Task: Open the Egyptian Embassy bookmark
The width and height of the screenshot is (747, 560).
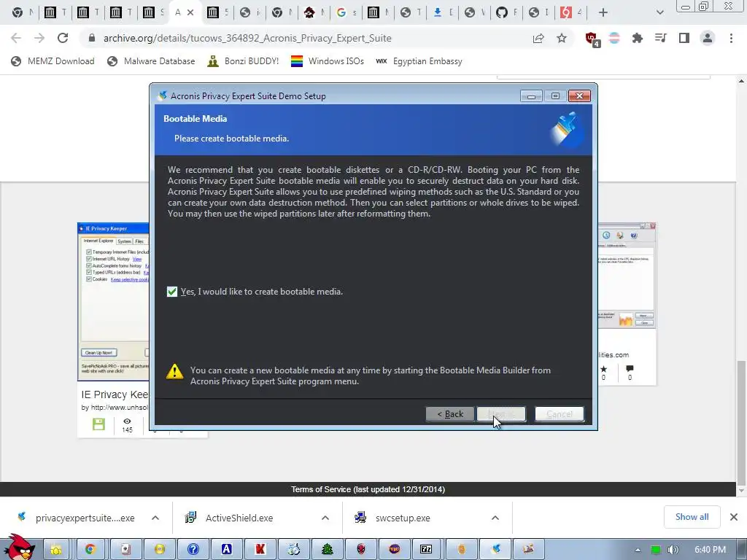Action: click(419, 61)
